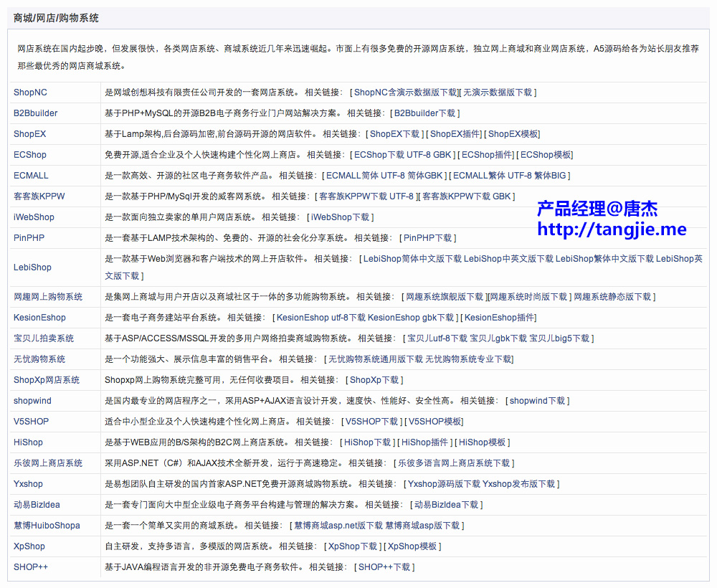The image size is (717, 588).
Task: Click ECMALL简体 UTF-8 简体GBK link
Action: pos(384,176)
